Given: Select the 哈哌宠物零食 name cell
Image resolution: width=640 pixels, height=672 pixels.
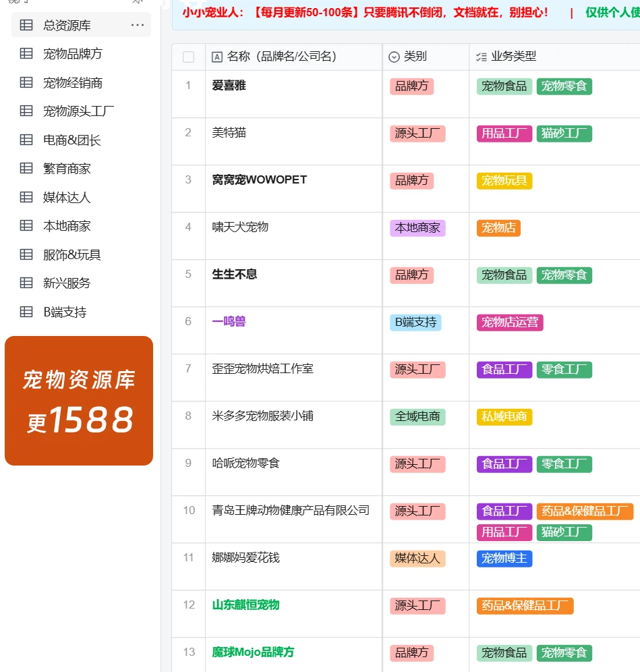Looking at the screenshot, I should coord(293,472).
